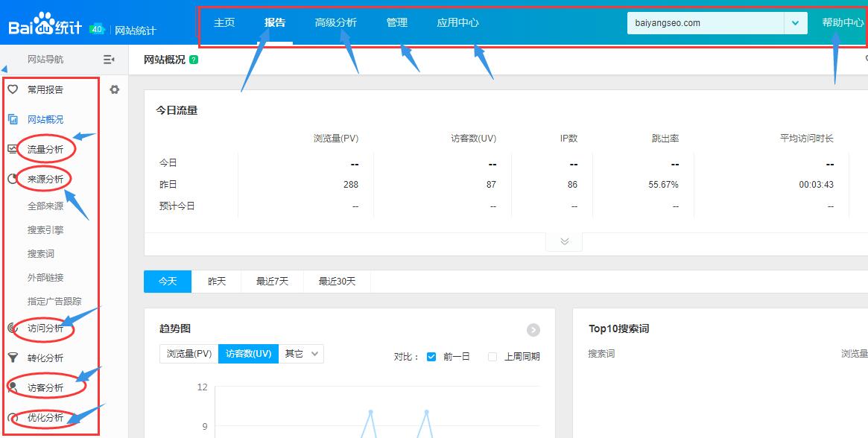Click the pie icon beside 来源分析
The width and height of the screenshot is (868, 438).
(12, 179)
